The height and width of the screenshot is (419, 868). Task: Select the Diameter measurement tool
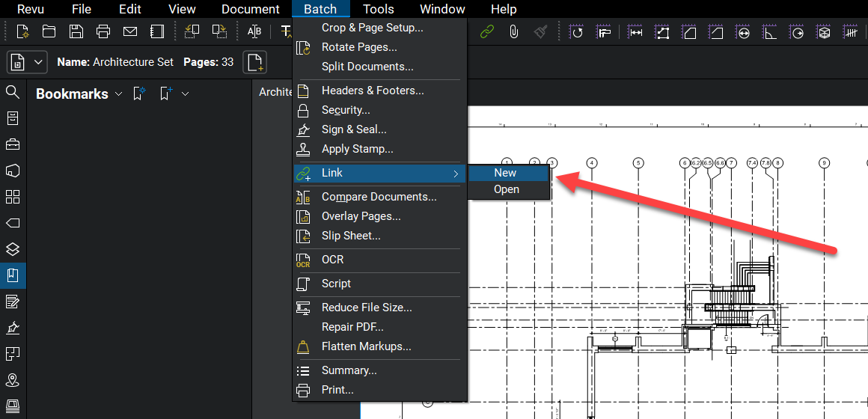[744, 32]
